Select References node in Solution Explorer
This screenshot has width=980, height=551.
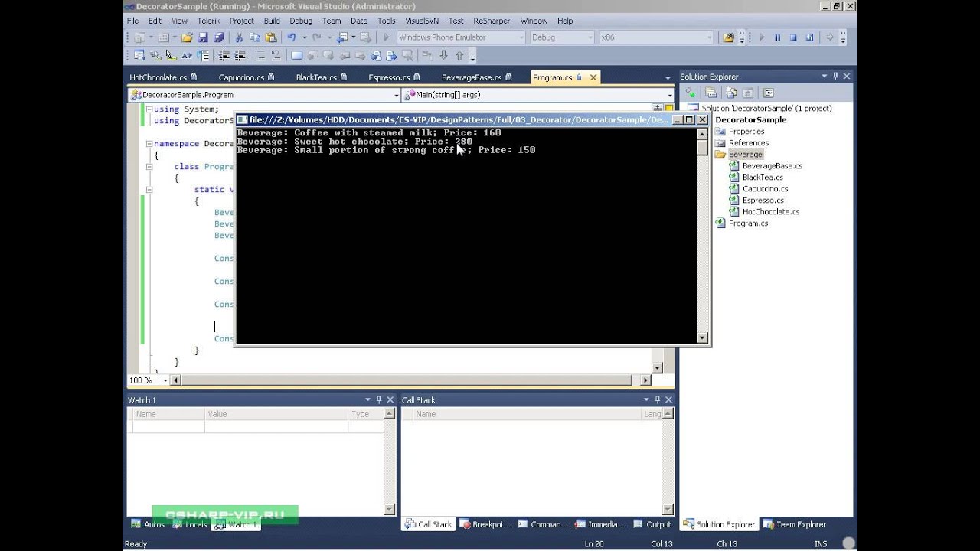(748, 142)
